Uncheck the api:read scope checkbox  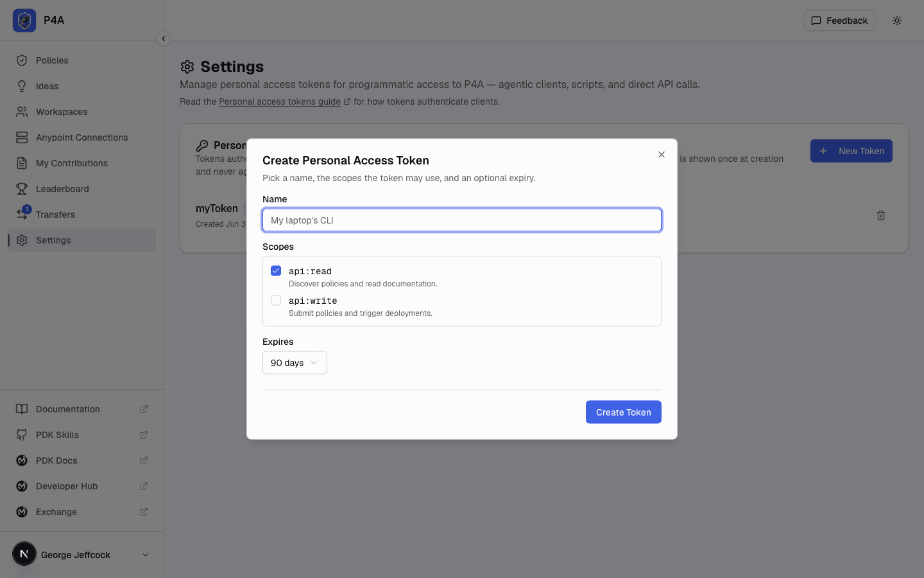276,271
